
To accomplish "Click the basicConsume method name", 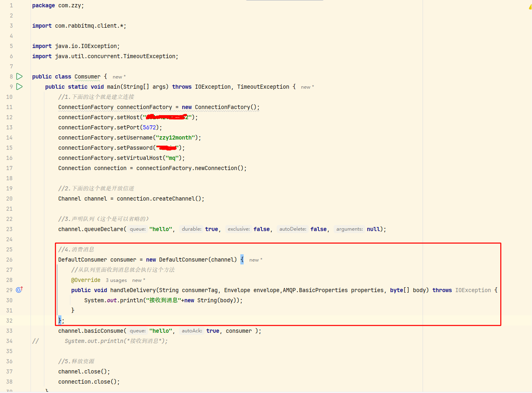I will pyautogui.click(x=104, y=331).
